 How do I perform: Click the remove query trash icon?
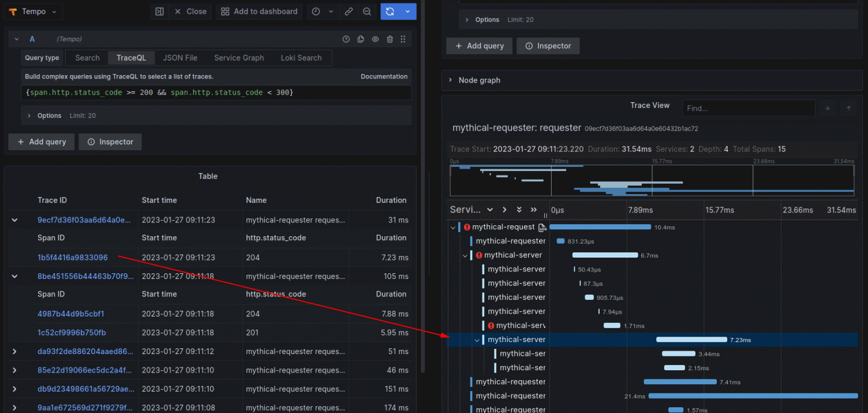pos(390,39)
